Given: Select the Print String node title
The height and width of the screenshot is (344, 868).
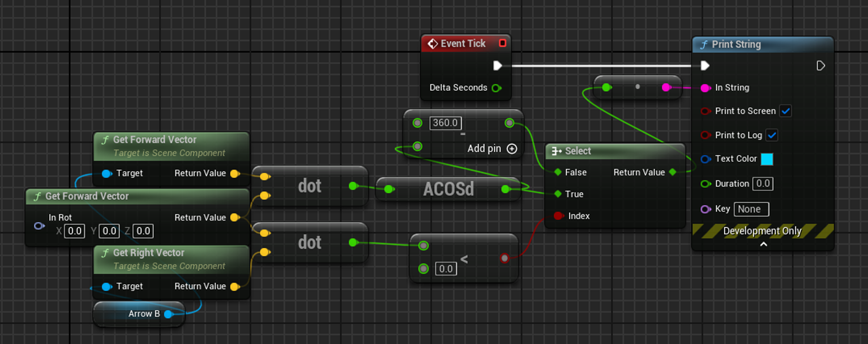Looking at the screenshot, I should point(736,44).
